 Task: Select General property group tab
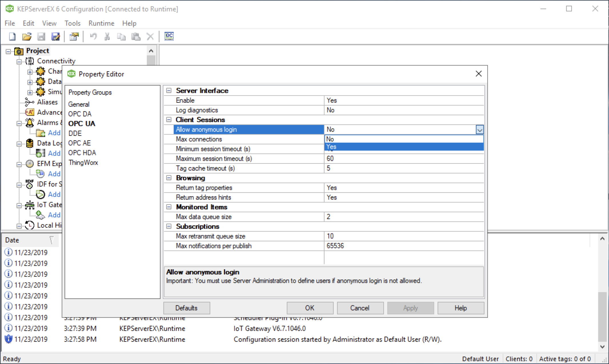pos(79,104)
